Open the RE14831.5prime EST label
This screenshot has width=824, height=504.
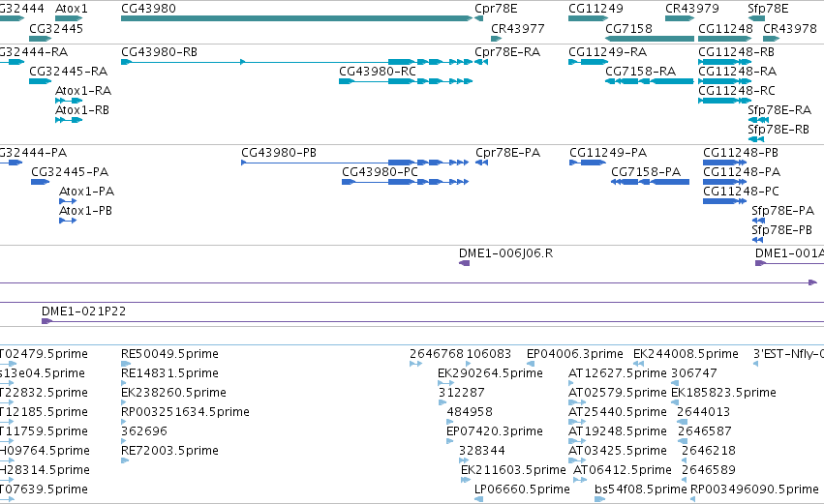tap(169, 373)
